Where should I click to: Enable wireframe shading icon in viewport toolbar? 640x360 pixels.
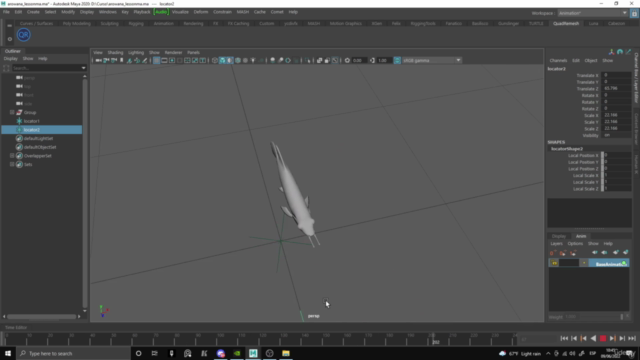[215, 60]
